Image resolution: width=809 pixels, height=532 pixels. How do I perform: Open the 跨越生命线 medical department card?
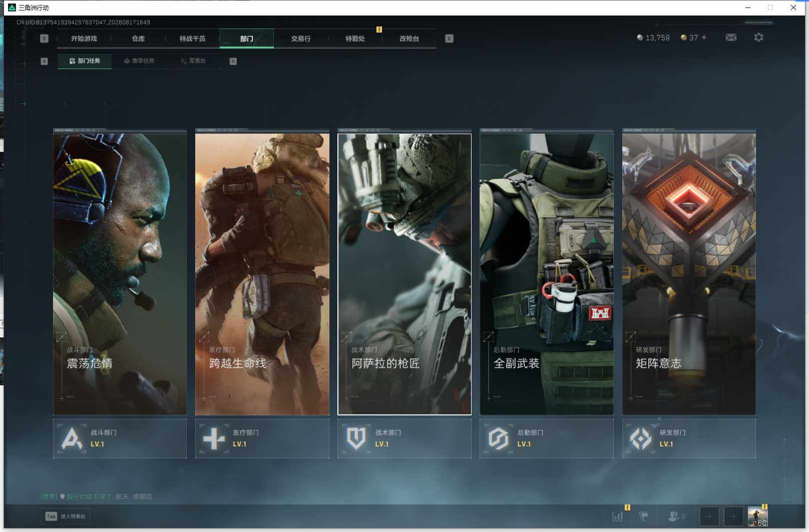click(x=262, y=273)
